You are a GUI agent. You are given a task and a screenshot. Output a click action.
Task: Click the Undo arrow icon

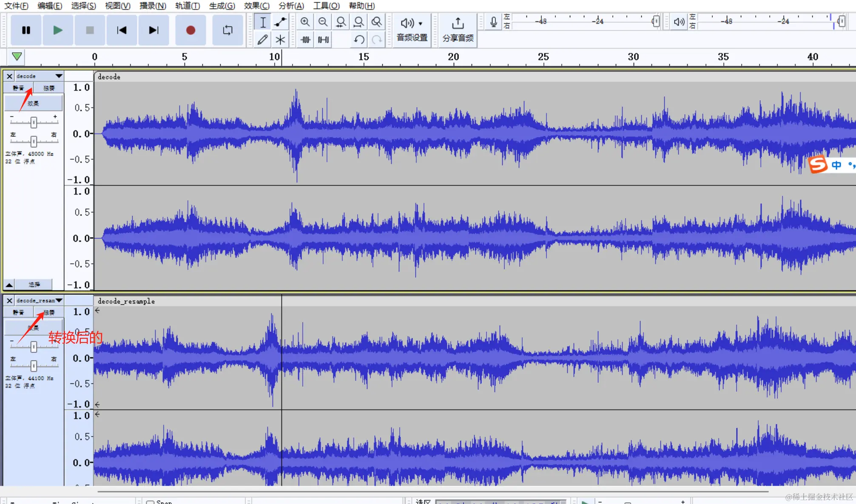359,40
